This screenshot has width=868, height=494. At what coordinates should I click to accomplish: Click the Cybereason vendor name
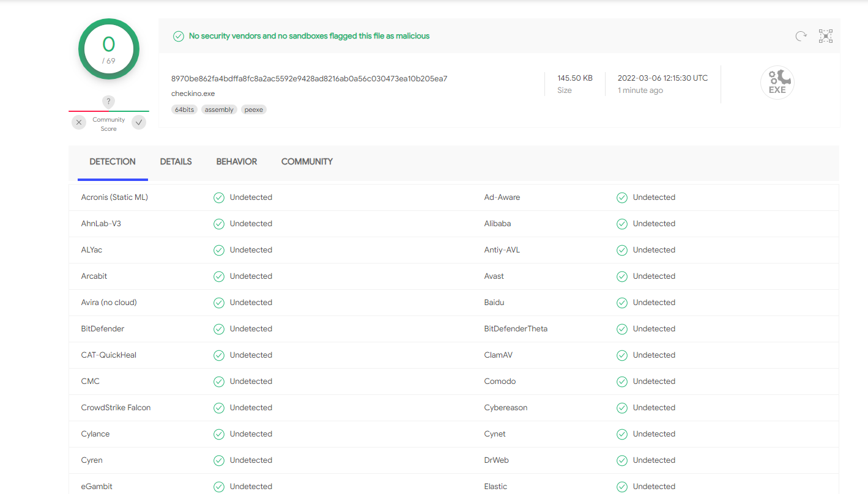(x=506, y=408)
